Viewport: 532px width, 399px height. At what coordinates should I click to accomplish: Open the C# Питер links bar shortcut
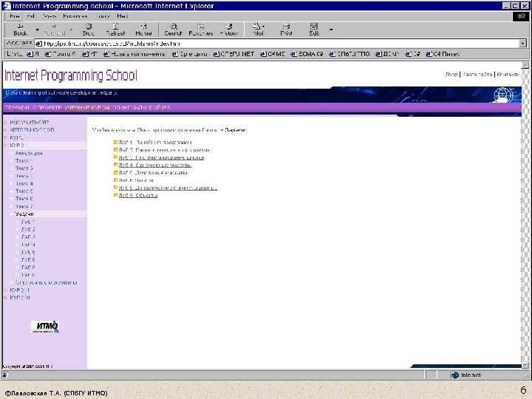pos(443,54)
